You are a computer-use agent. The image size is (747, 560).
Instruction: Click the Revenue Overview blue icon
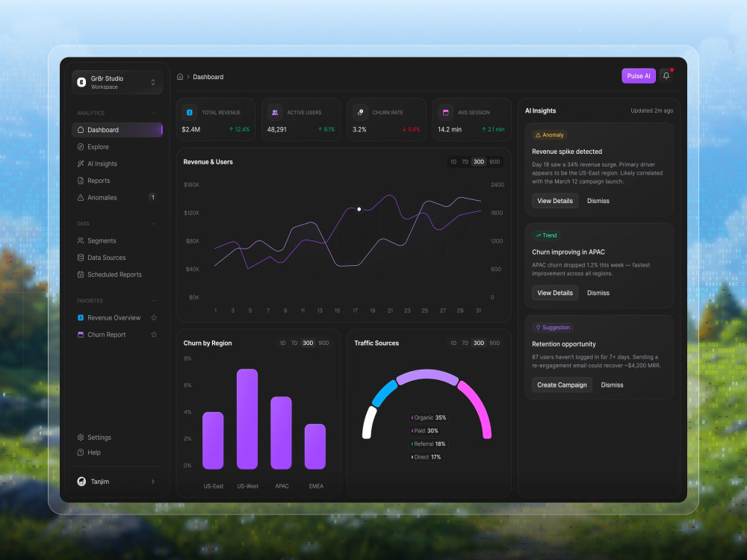coord(81,317)
